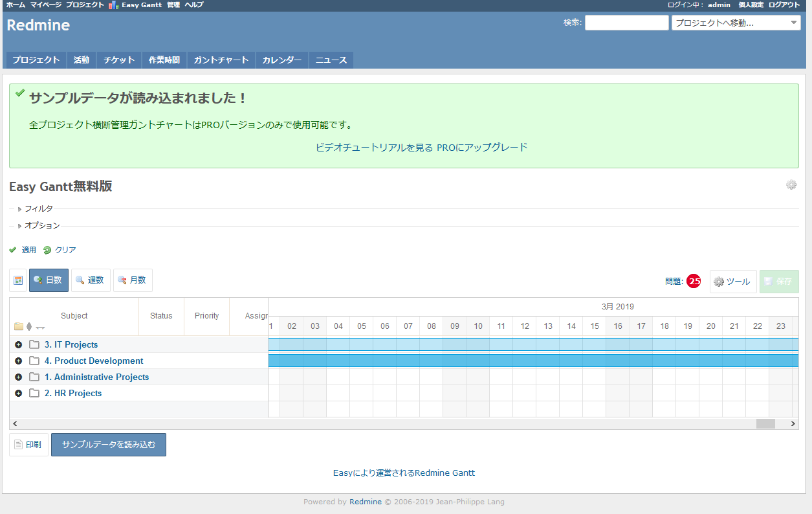Image resolution: width=812 pixels, height=514 pixels.
Task: Click the 保存 save icon button
Action: pos(779,281)
